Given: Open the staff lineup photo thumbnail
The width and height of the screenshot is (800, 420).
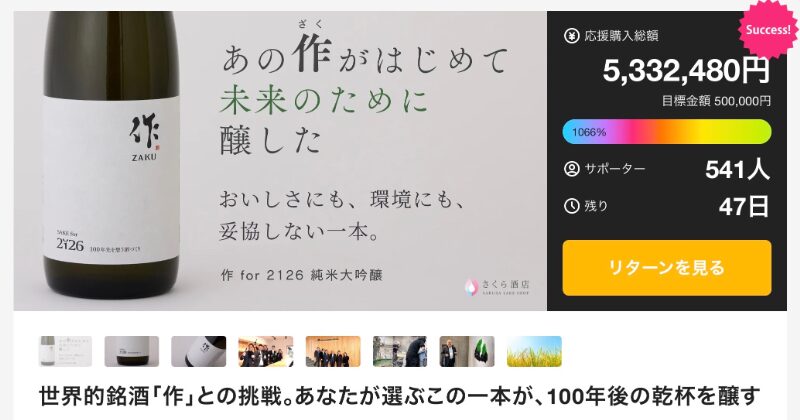Looking at the screenshot, I should [333, 351].
